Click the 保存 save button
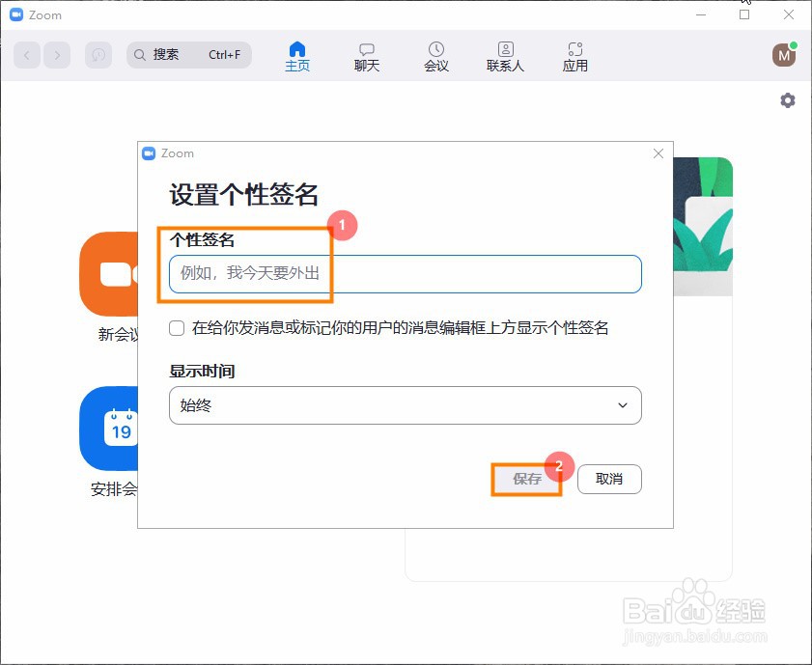This screenshot has width=812, height=665. coord(526,480)
